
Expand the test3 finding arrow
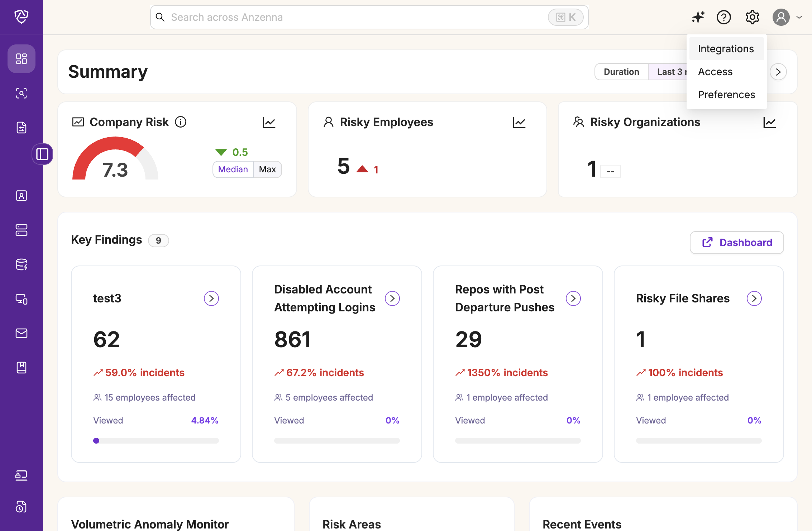coord(211,298)
